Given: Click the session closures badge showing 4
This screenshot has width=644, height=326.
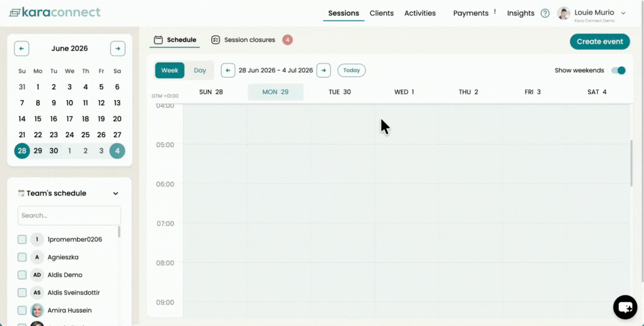Looking at the screenshot, I should (287, 40).
